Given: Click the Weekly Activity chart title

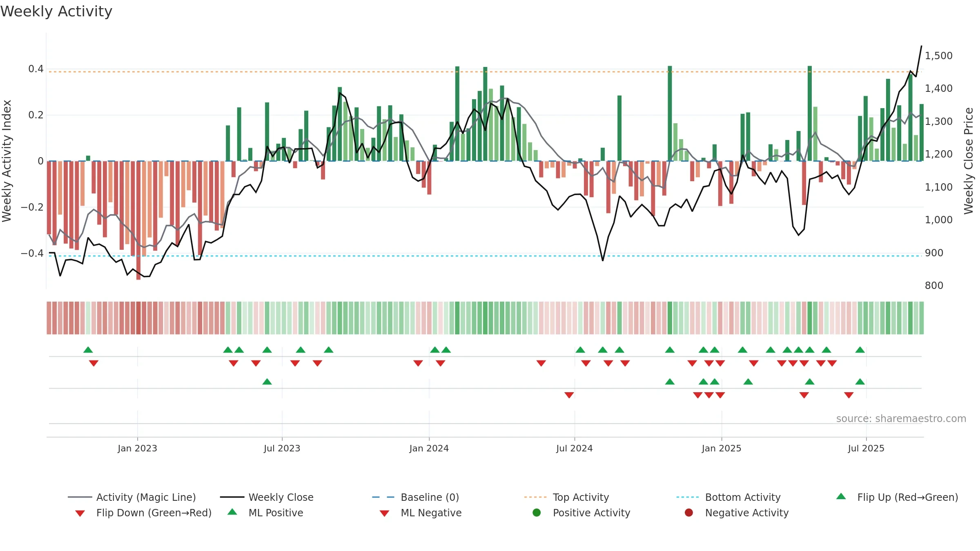Looking at the screenshot, I should (x=56, y=11).
